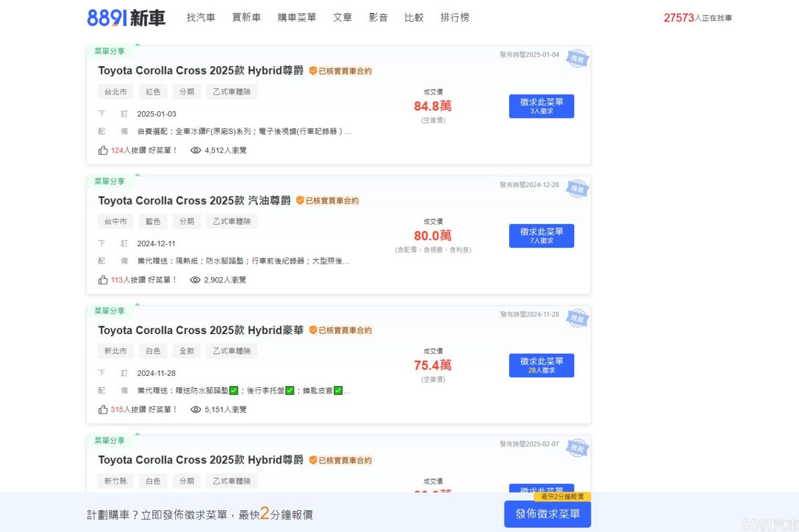Select the 紅色 color tag
Viewport: 799px width, 532px height.
[x=153, y=92]
